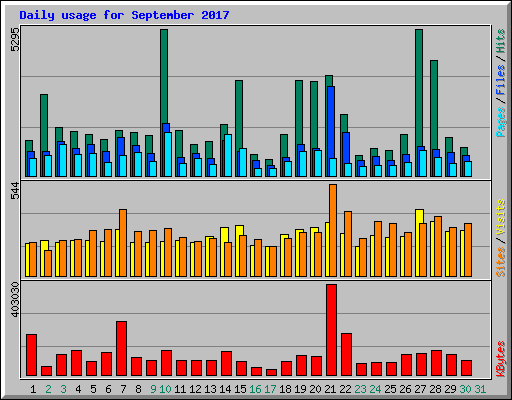
Task: Click day label 6 on the x-axis
Action: [x=108, y=389]
